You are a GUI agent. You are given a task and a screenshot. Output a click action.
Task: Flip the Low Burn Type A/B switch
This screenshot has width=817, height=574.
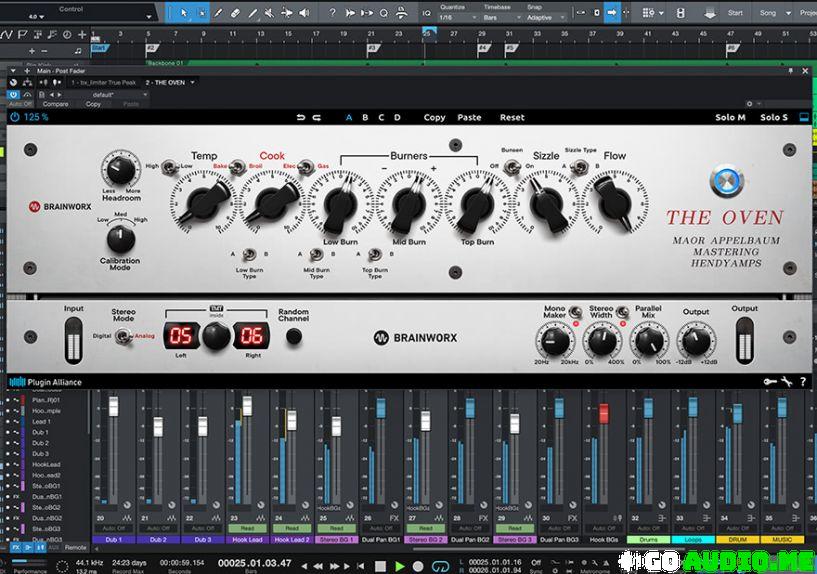(x=249, y=255)
